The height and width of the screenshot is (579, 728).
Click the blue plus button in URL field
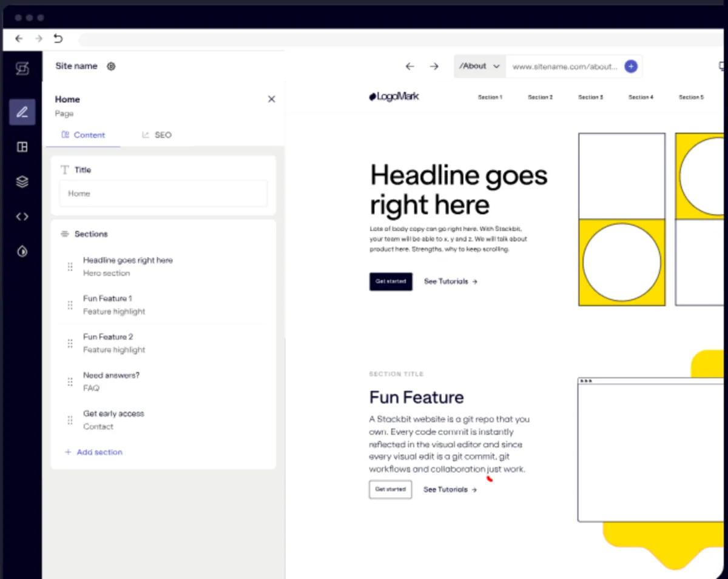click(x=631, y=66)
